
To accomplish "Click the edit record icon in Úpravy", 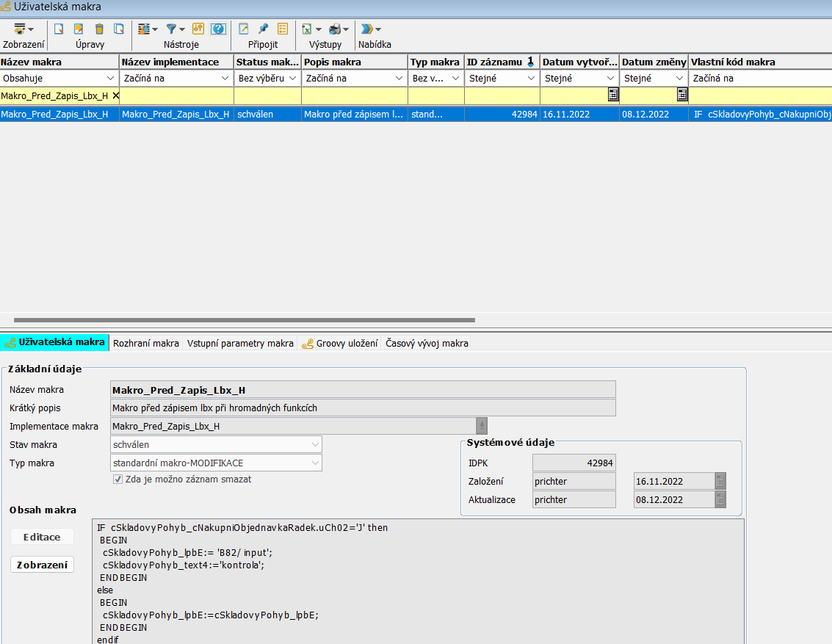I will pos(79,29).
